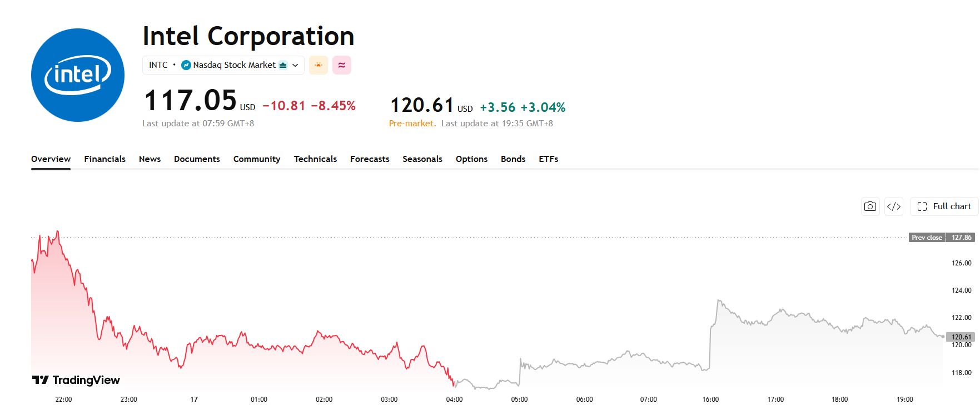This screenshot has width=980, height=409.
Task: Click the 19:00 time axis label
Action: [905, 400]
